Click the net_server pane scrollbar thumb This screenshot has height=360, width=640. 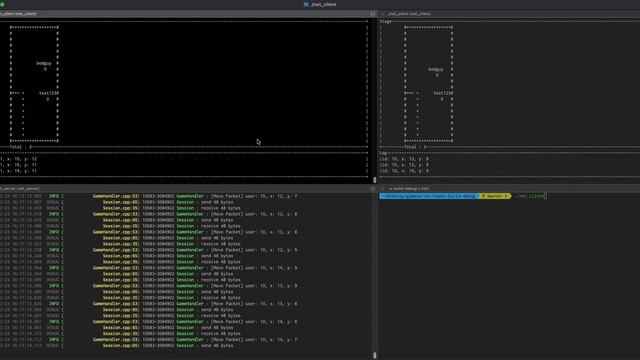tap(375, 356)
